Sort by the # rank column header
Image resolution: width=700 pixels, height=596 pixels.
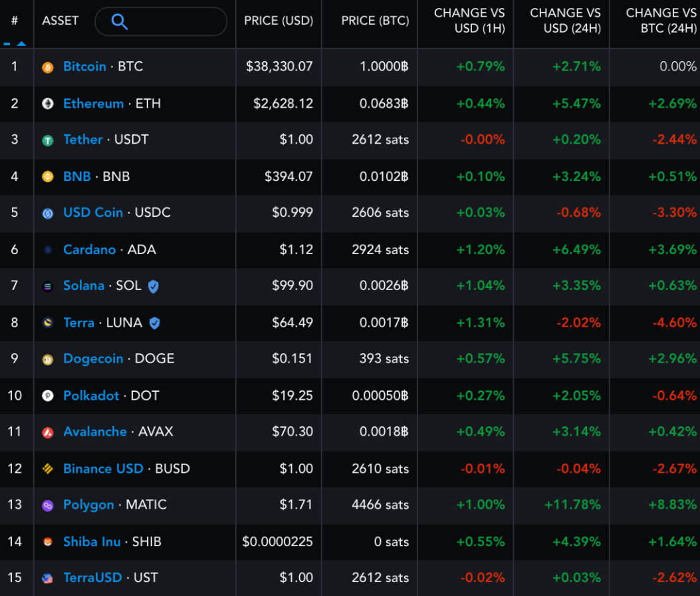pyautogui.click(x=15, y=21)
